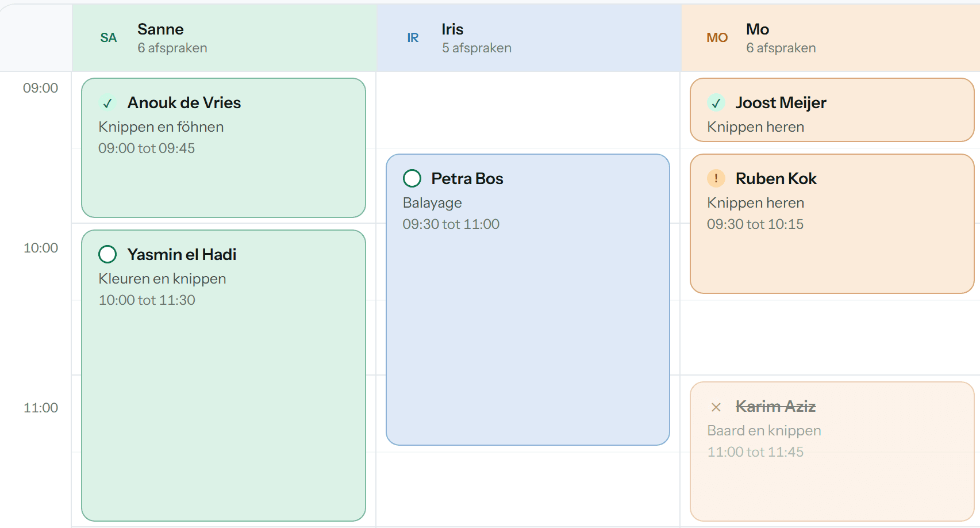Open Iris's column header

tap(529, 38)
